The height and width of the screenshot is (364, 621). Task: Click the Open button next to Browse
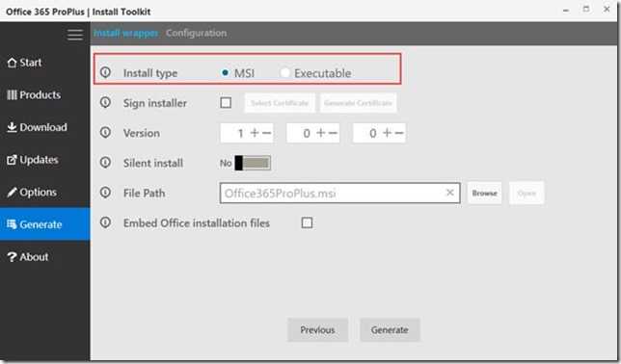coord(526,194)
